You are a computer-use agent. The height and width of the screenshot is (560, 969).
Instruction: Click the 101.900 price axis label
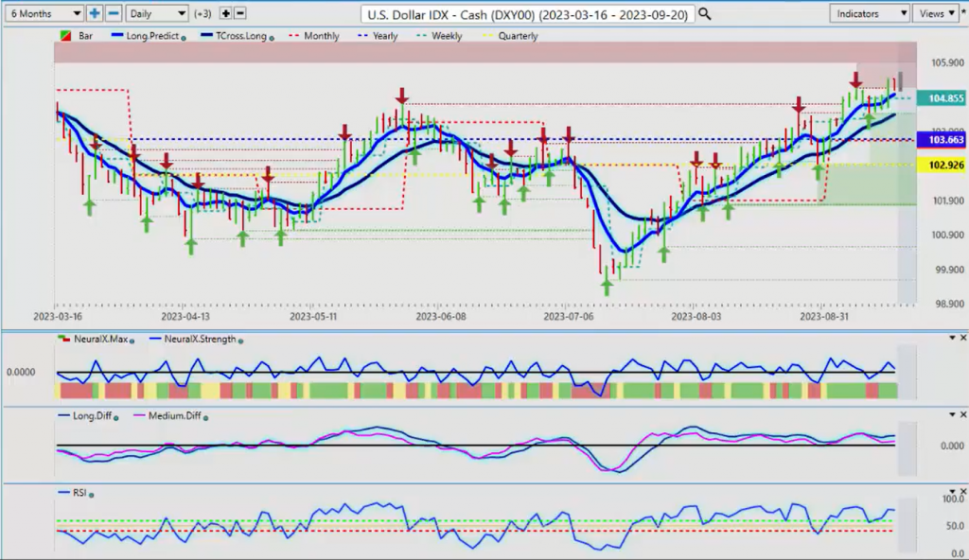click(x=947, y=201)
